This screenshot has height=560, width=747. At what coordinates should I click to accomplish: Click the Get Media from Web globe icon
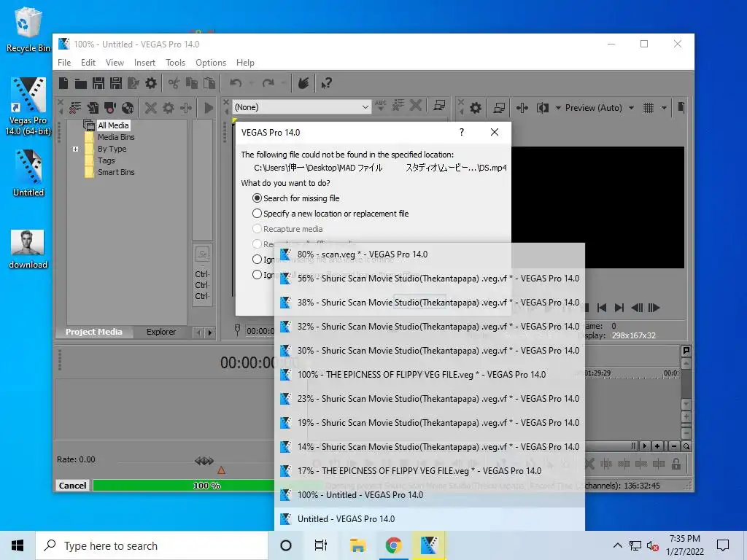click(x=127, y=108)
